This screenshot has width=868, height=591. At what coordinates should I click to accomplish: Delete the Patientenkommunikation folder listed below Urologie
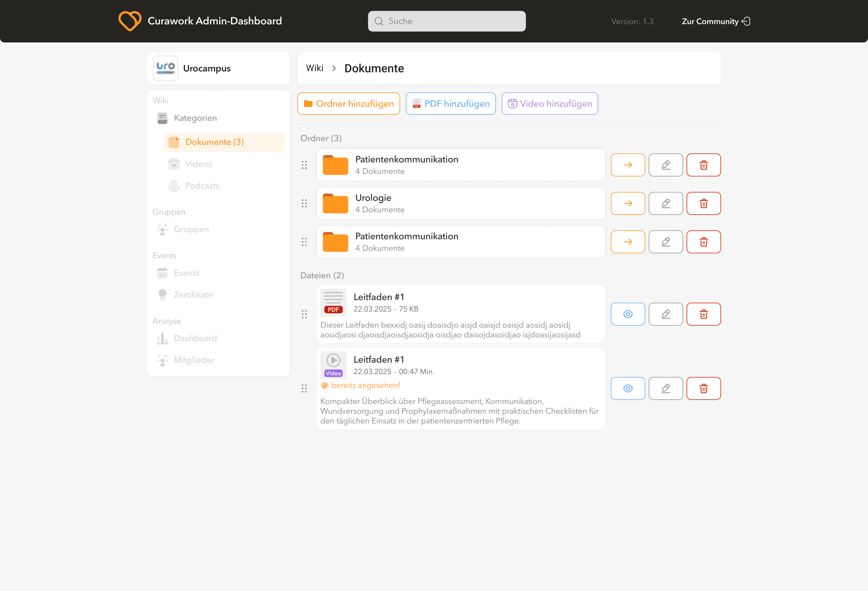703,242
